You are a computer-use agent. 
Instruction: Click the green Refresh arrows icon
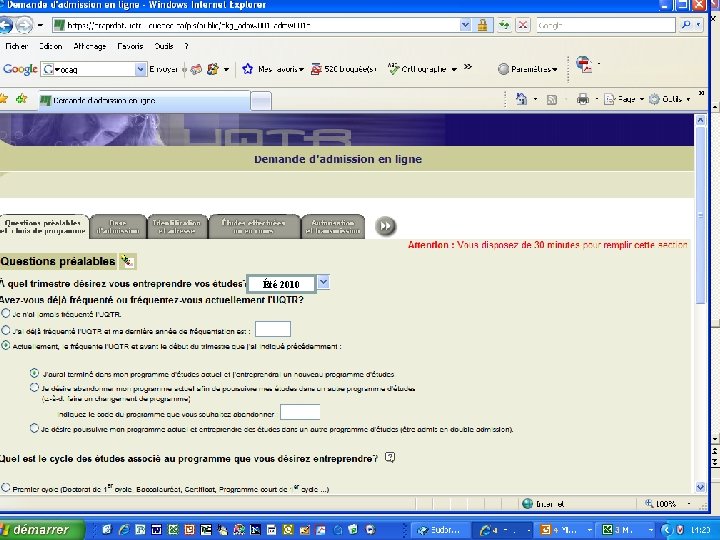pos(504,25)
